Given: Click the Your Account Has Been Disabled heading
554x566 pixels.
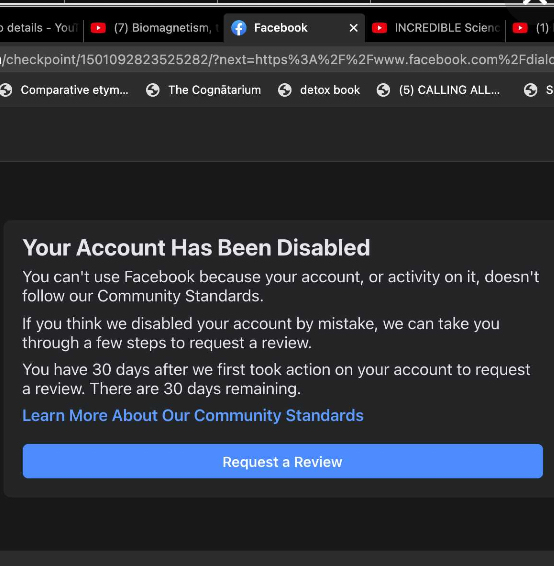Looking at the screenshot, I should pyautogui.click(x=196, y=248).
